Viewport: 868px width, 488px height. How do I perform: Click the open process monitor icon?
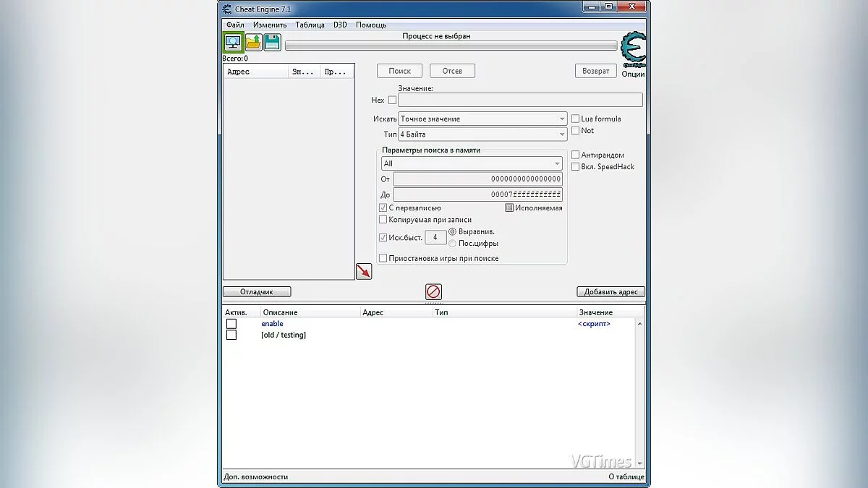click(233, 43)
